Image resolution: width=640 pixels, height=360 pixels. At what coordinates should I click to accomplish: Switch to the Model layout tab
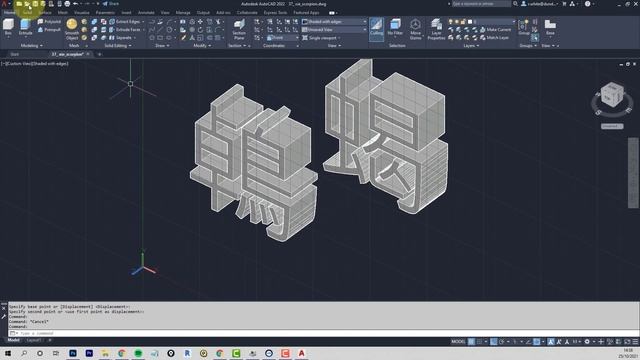13,340
